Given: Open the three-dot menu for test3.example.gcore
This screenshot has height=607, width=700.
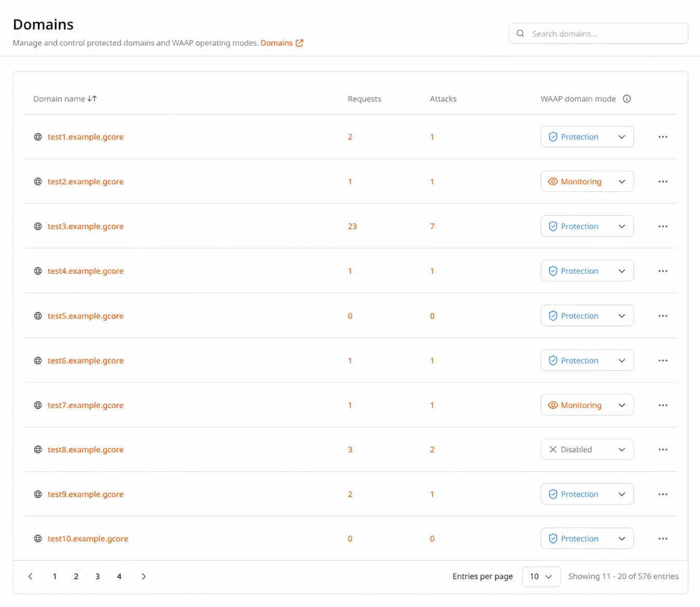Looking at the screenshot, I should click(663, 226).
